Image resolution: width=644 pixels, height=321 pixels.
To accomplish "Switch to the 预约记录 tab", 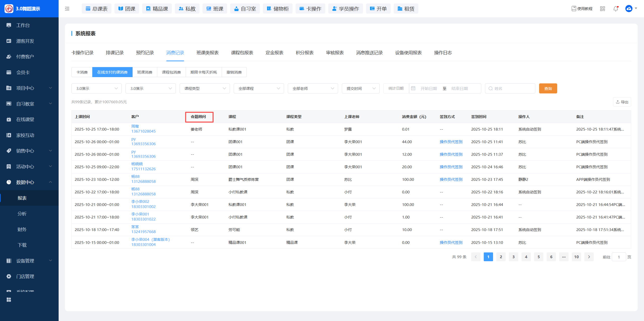I will (x=145, y=53).
